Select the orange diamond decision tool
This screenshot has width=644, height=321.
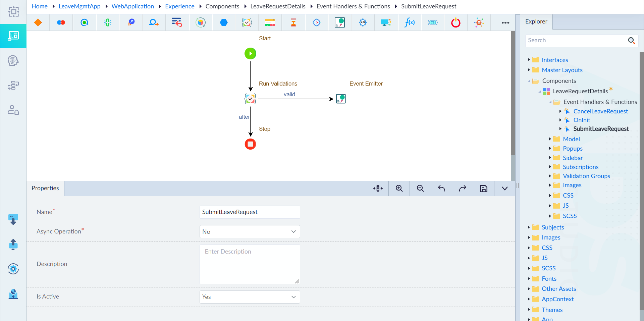(x=38, y=22)
